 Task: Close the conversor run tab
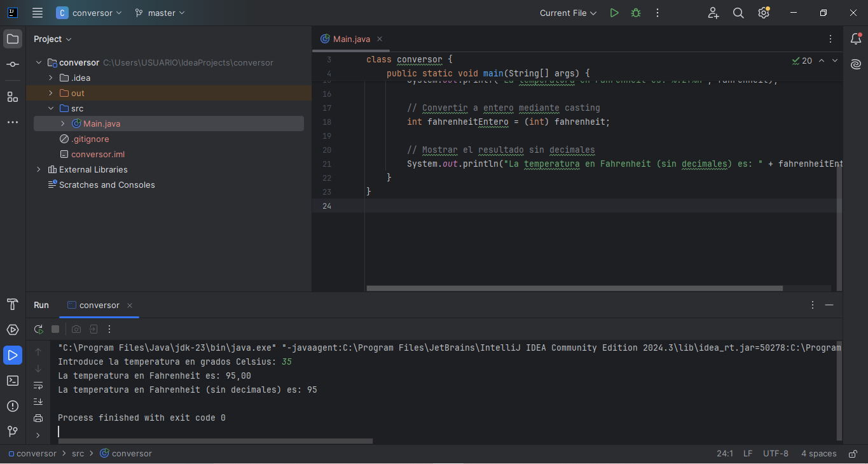(130, 306)
